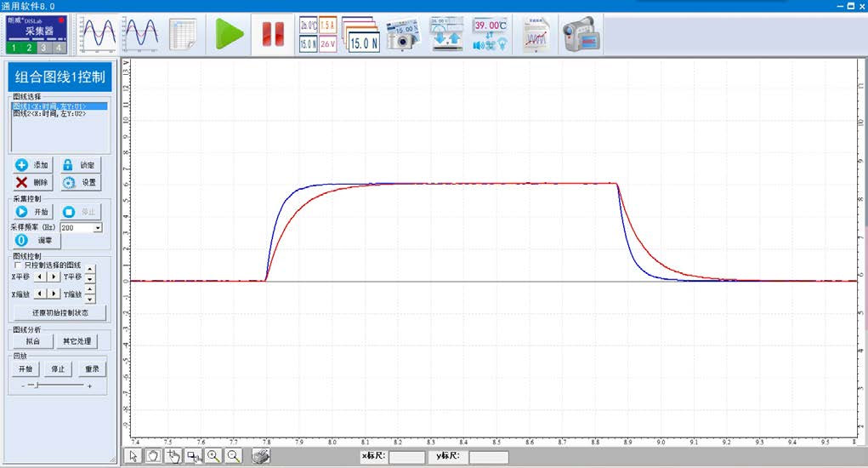Enable 只控制选择的图线 checkbox
Image resolution: width=868 pixels, height=468 pixels.
click(x=18, y=265)
